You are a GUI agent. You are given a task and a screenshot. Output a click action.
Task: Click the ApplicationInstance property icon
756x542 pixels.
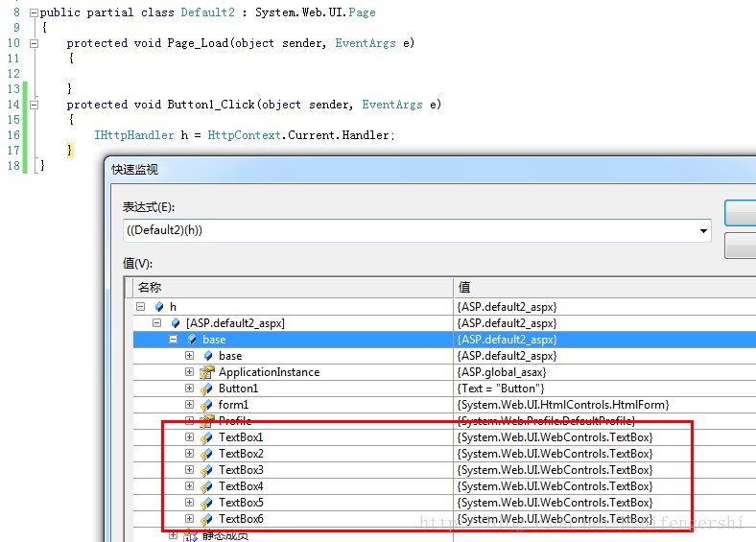point(207,372)
